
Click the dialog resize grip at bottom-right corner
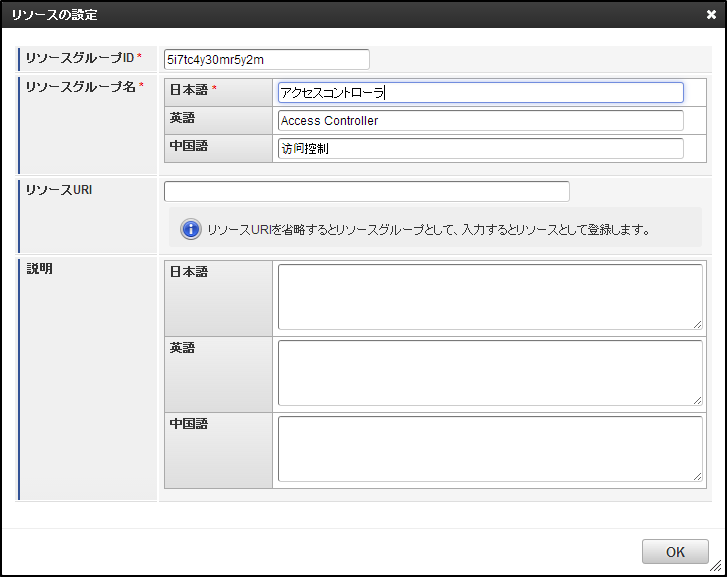point(716,566)
